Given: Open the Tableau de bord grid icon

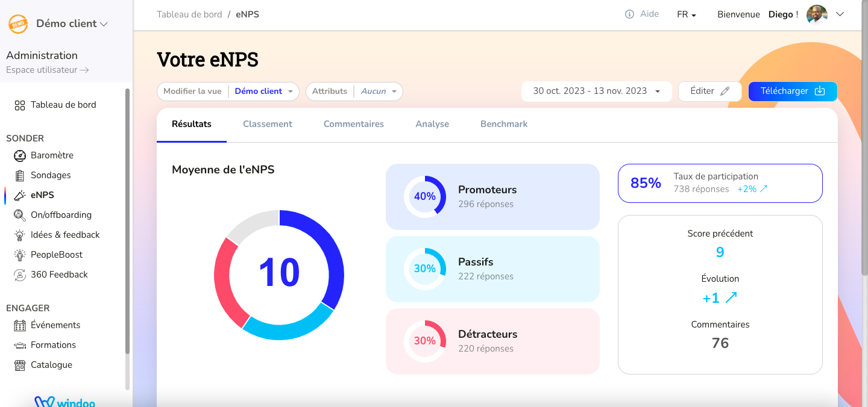Looking at the screenshot, I should (20, 105).
